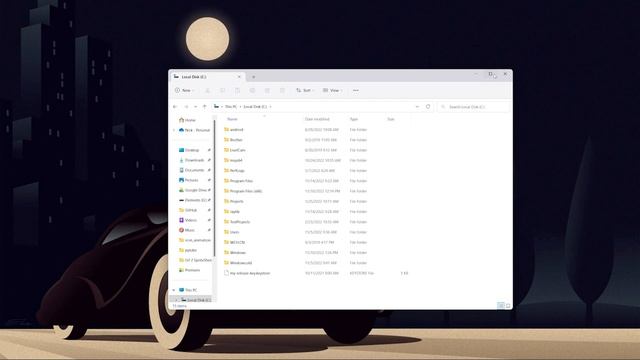Image resolution: width=640 pixels, height=360 pixels.
Task: Sort by the Name column header
Action: (x=232, y=119)
